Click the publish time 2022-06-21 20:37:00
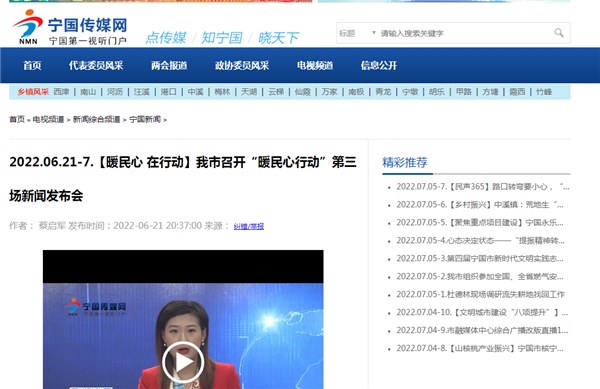Viewport: 600px width, 389px height. (x=158, y=226)
